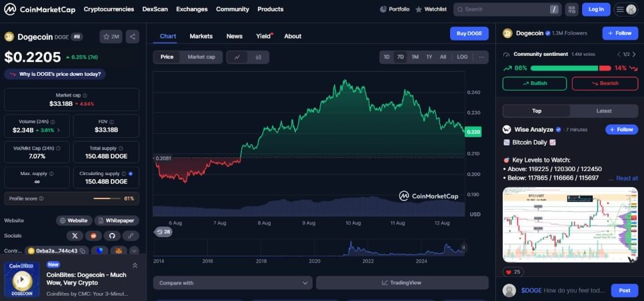Follow Wise Analyze account
The width and height of the screenshot is (644, 301).
[621, 130]
